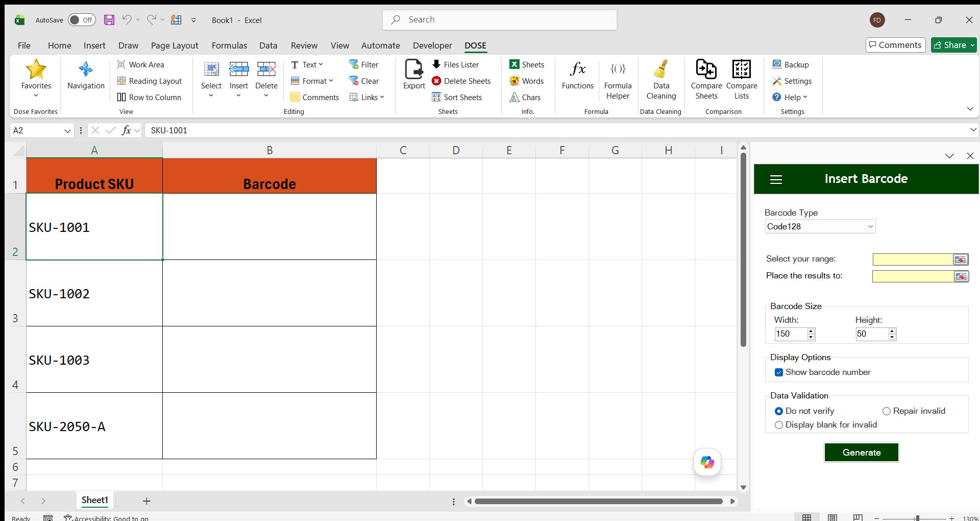Toggle AutoSave switch
The width and height of the screenshot is (980, 521).
coord(82,20)
